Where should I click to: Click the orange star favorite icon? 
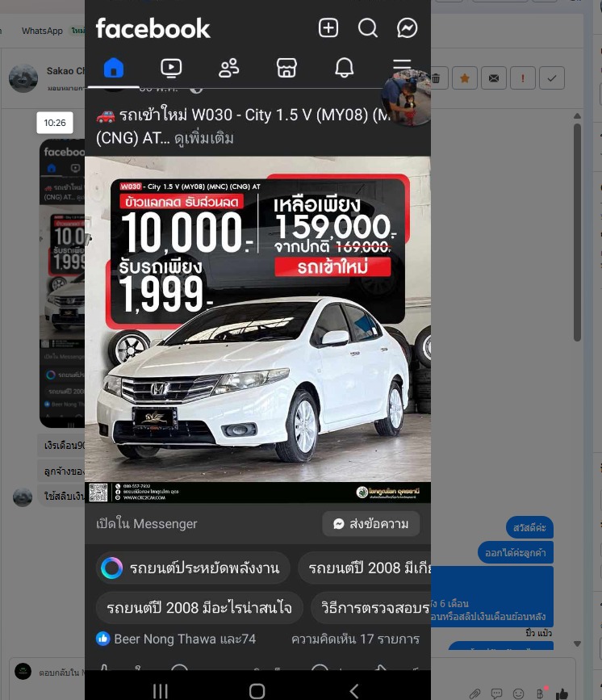pyautogui.click(x=465, y=78)
